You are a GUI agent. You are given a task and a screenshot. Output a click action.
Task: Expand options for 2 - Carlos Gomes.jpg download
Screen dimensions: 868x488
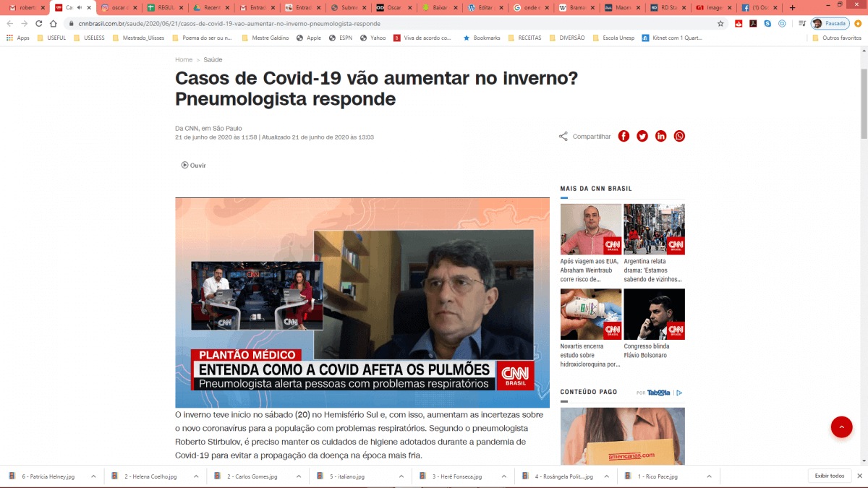point(298,476)
